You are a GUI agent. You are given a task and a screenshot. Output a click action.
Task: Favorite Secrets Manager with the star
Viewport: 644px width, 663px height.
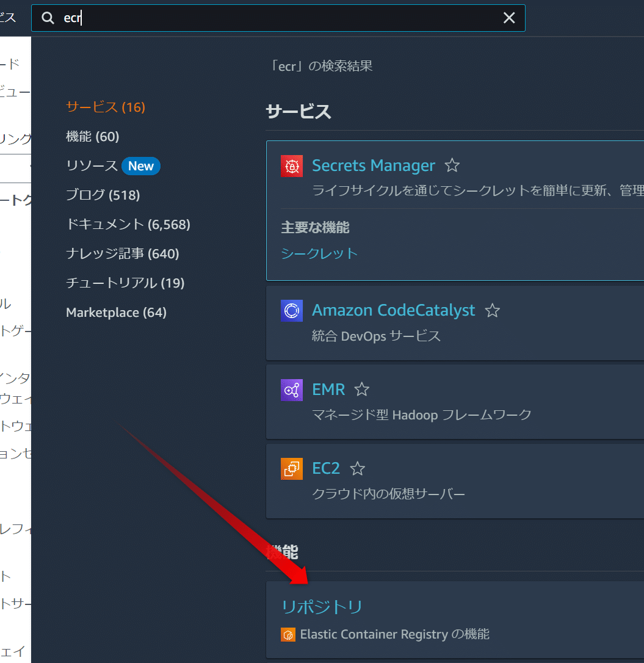coord(452,165)
